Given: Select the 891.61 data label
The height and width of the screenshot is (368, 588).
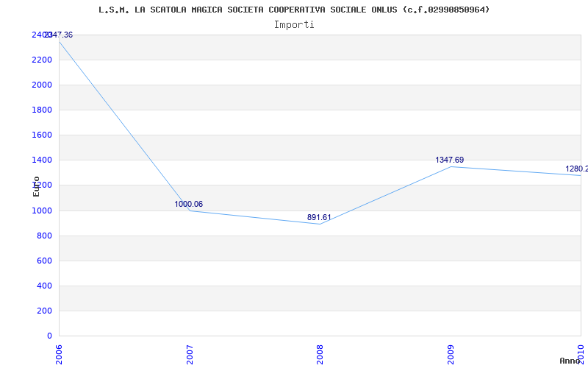Looking at the screenshot, I should click(x=319, y=217).
